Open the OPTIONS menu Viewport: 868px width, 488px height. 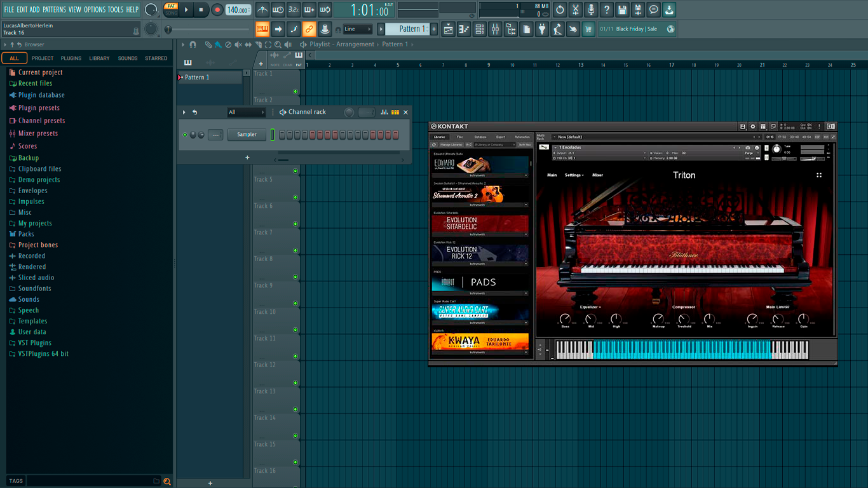click(95, 10)
